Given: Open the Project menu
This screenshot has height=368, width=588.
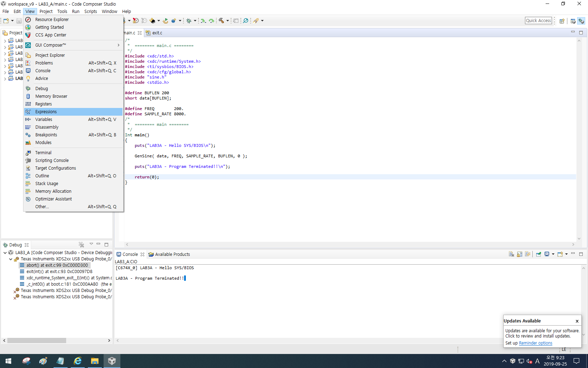Looking at the screenshot, I should (x=46, y=12).
